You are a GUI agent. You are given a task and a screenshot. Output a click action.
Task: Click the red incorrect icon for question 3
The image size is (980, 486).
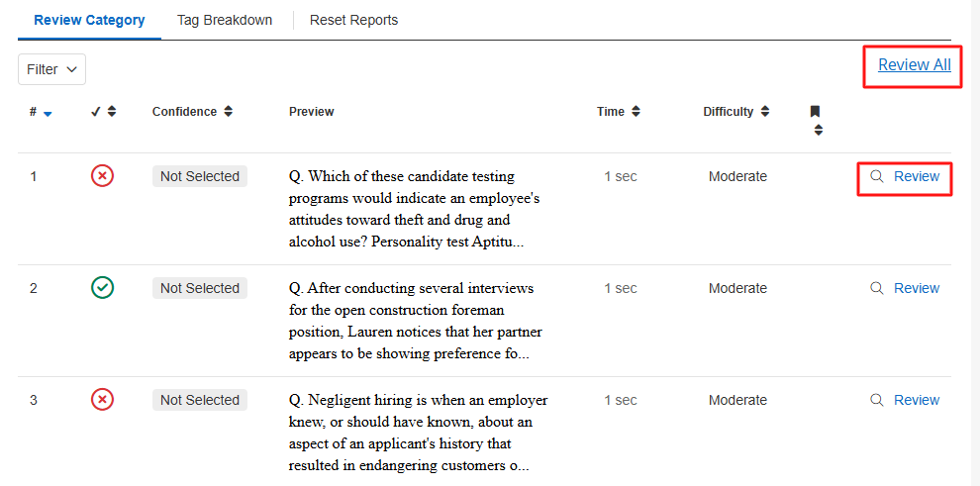click(x=102, y=400)
